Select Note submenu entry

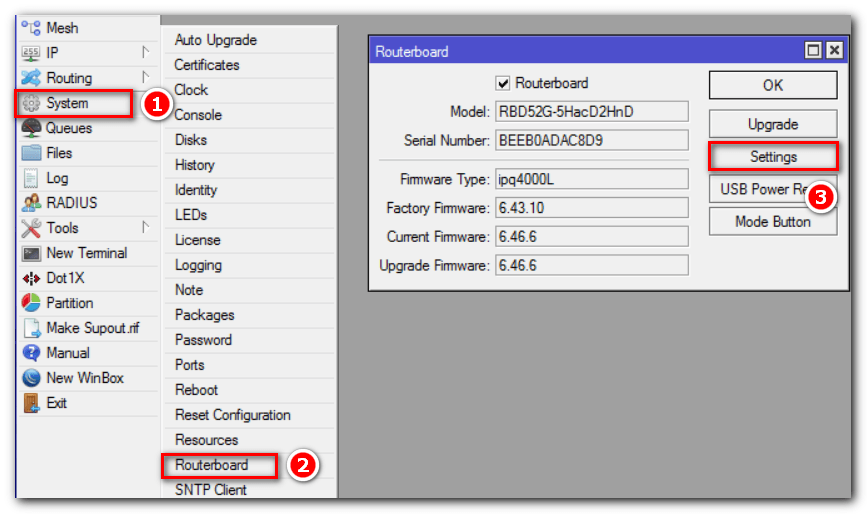tap(250, 290)
